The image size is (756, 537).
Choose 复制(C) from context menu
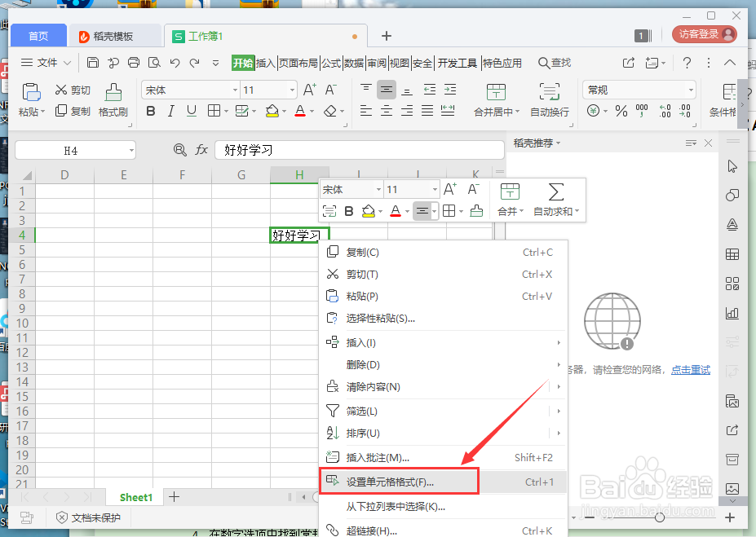(442, 253)
